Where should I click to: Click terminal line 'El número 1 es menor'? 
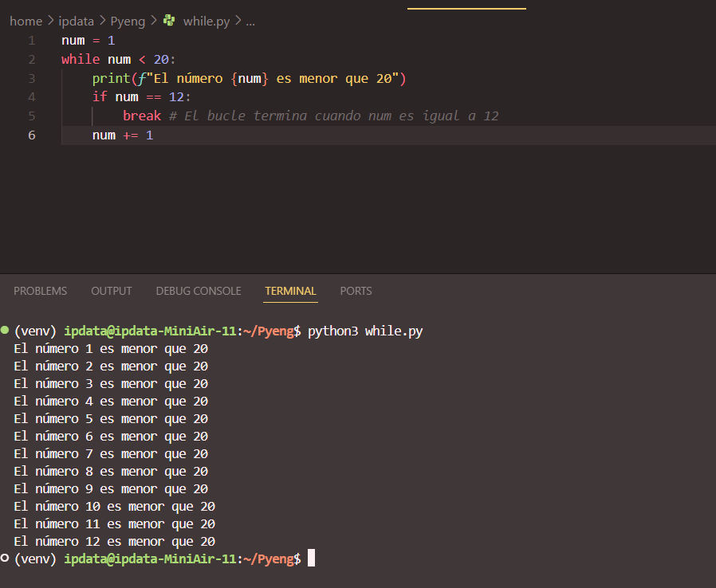(111, 349)
